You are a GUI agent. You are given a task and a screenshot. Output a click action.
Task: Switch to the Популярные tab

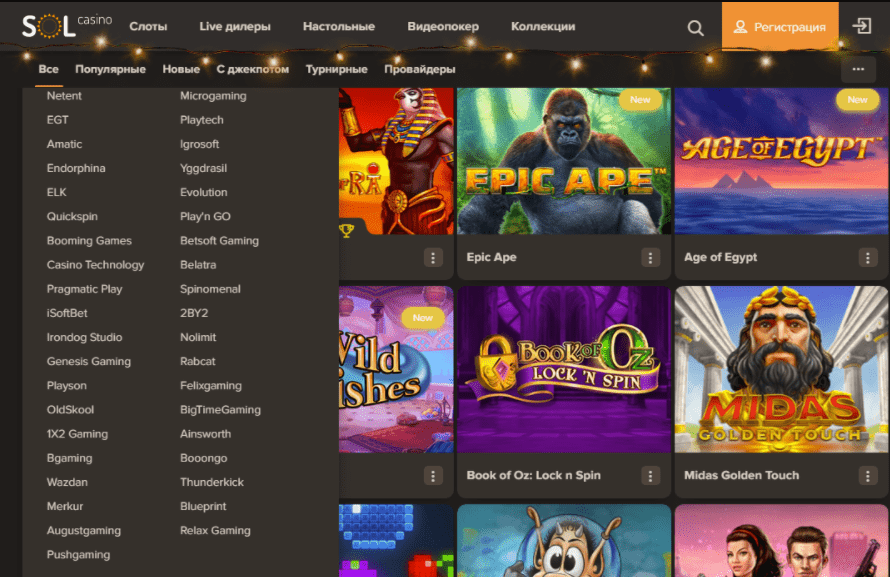tap(111, 69)
